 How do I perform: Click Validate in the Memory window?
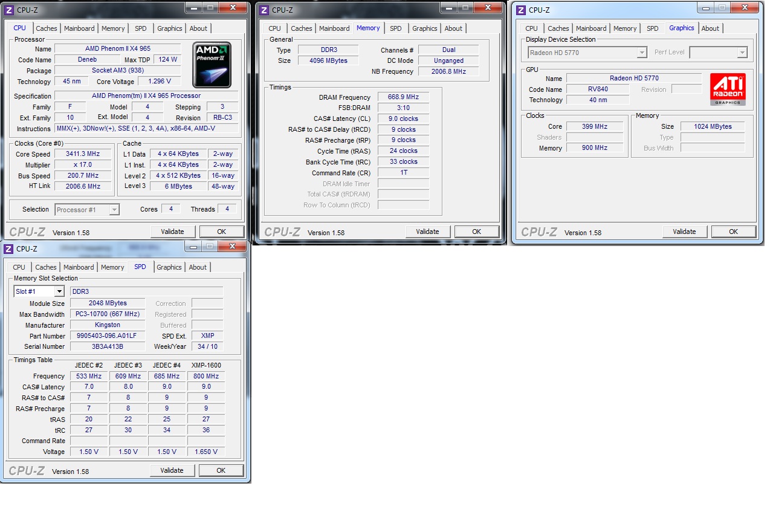pos(428,232)
